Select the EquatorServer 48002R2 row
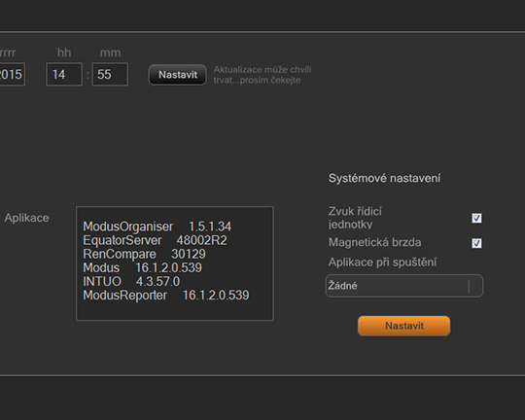The image size is (525, 420). [x=155, y=240]
